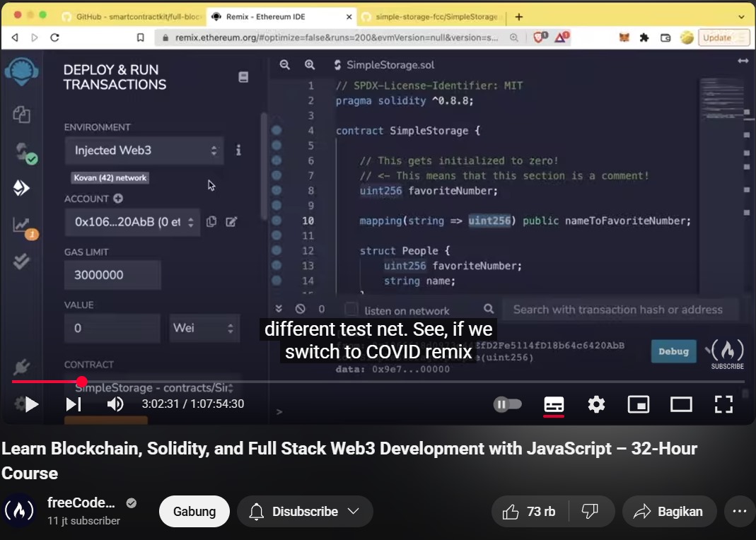756x540 pixels.
Task: Click the Debug button
Action: 673,351
